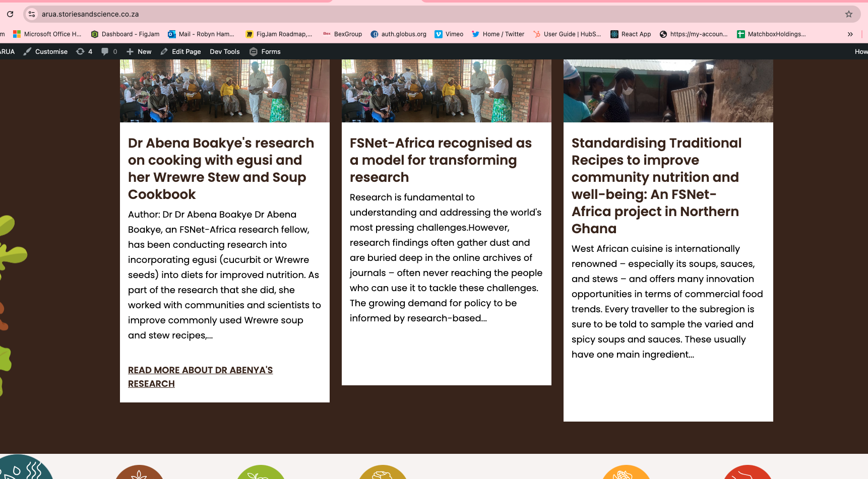Screen dimensions: 868x479
Task: Bookmark this page using the star icon
Action: tap(849, 14)
